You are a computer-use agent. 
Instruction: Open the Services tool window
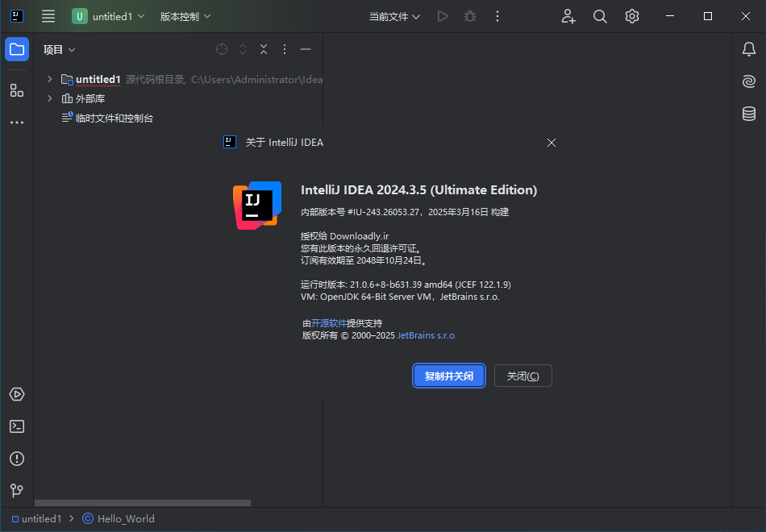pos(17,393)
